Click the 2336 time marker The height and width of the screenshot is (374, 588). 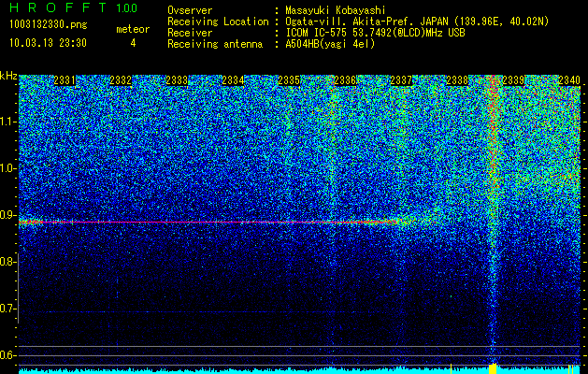345,80
